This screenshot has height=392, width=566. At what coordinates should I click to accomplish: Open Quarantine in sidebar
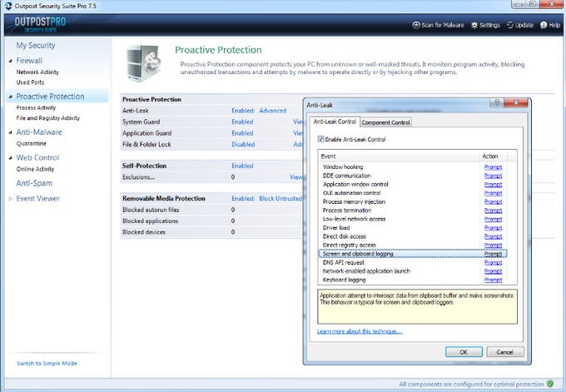(32, 143)
